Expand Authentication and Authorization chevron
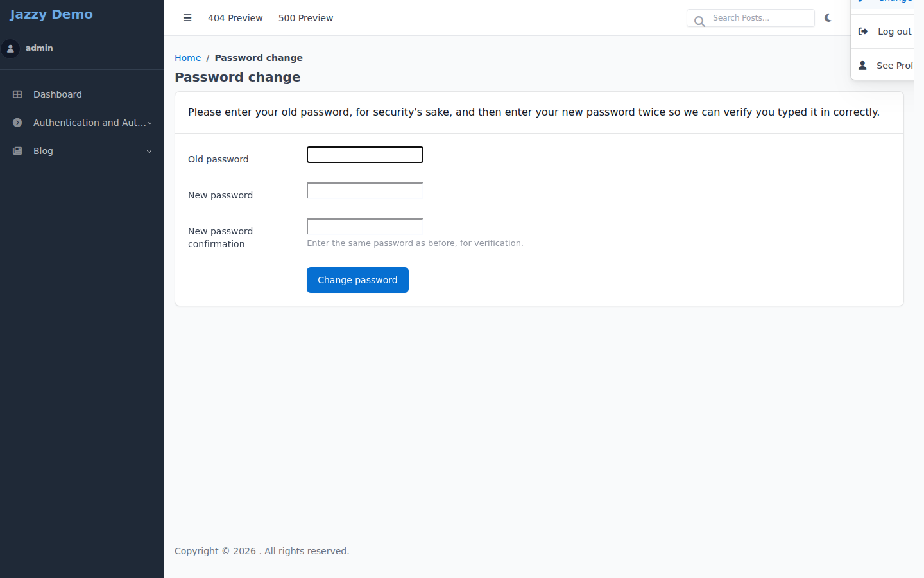 click(150, 123)
